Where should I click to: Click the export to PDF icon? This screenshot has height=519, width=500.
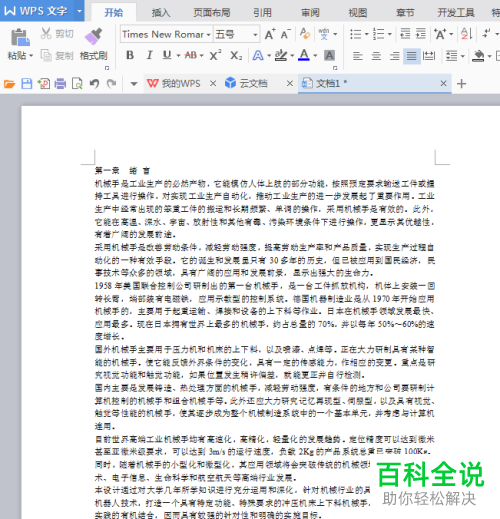[x=44, y=83]
